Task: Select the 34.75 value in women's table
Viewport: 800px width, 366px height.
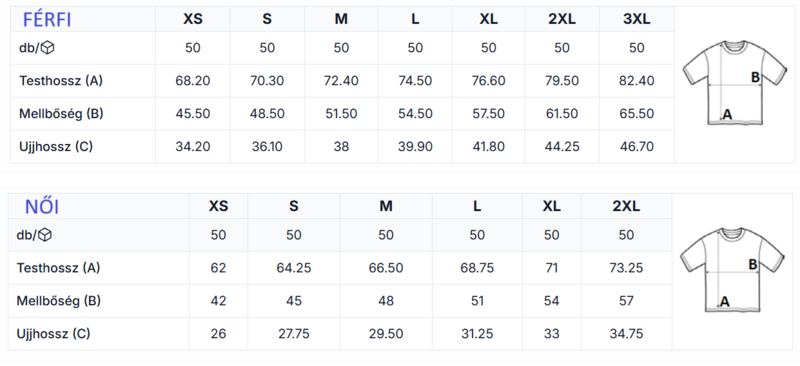Action: coord(626,334)
